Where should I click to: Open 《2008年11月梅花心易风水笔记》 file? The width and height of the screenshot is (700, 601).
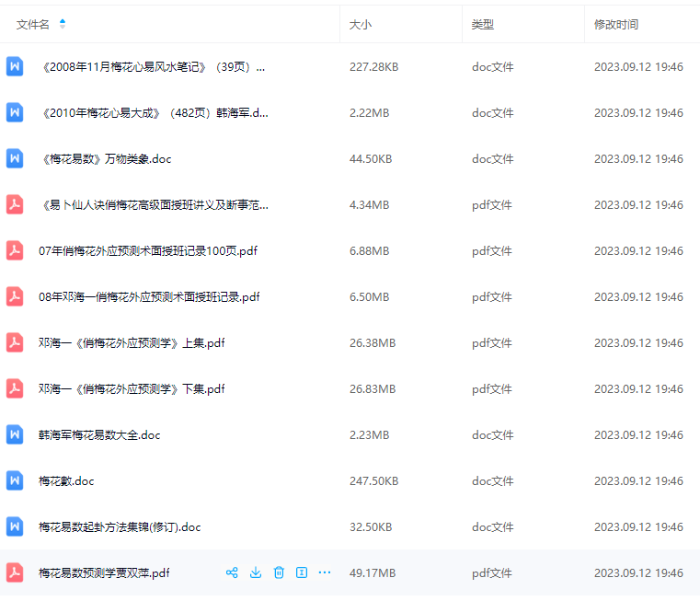154,67
